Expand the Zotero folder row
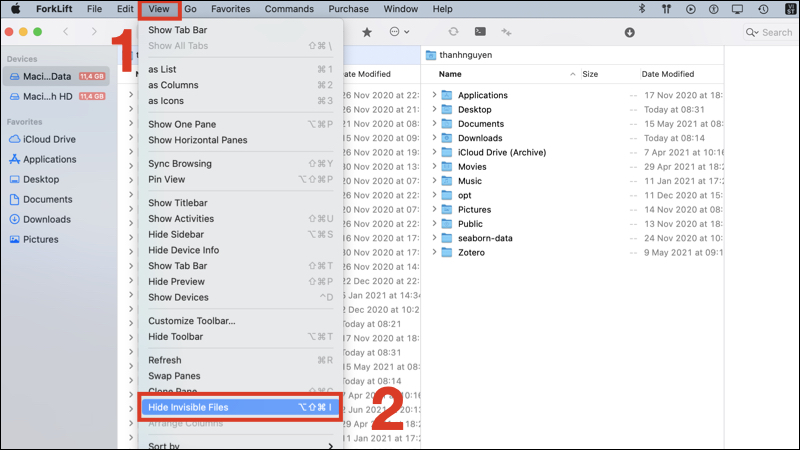 (434, 252)
